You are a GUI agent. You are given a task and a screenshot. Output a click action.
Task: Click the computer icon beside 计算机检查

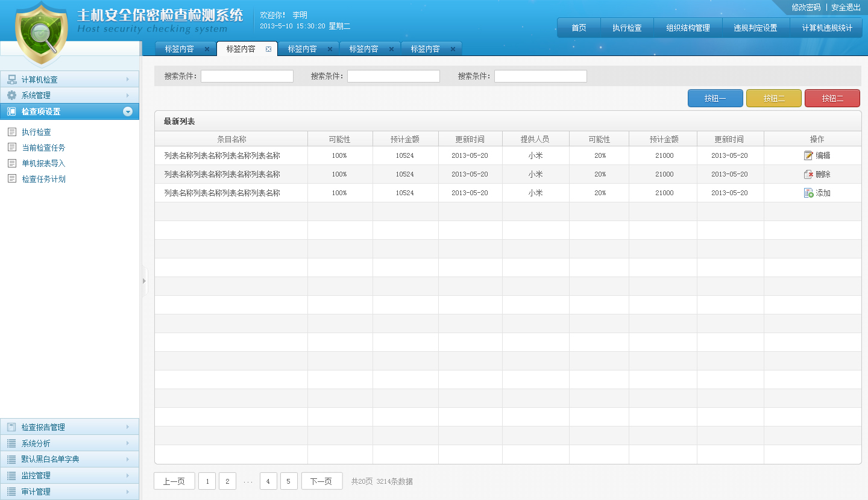(11, 80)
